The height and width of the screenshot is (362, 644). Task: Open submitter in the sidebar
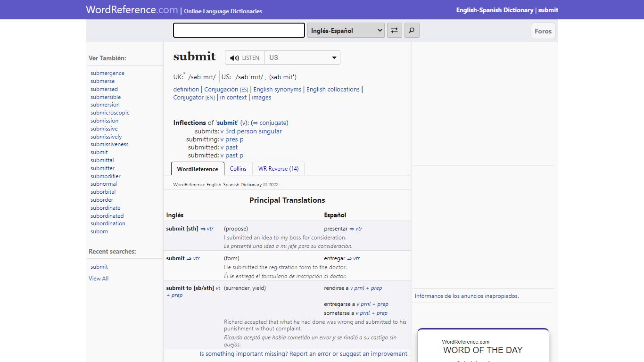(x=103, y=168)
